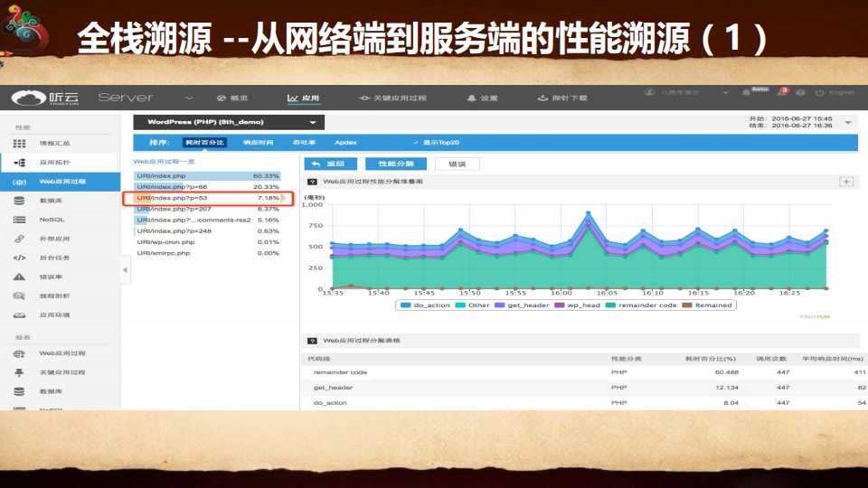Select the 错误 button
The height and width of the screenshot is (488, 868).
point(458,164)
